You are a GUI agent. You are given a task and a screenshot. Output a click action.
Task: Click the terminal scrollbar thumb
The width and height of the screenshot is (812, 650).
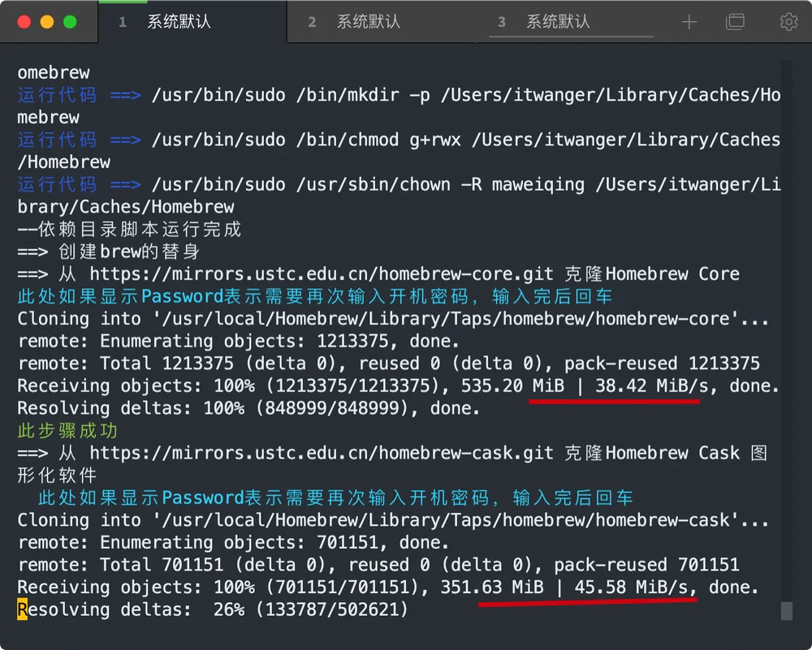tap(786, 611)
